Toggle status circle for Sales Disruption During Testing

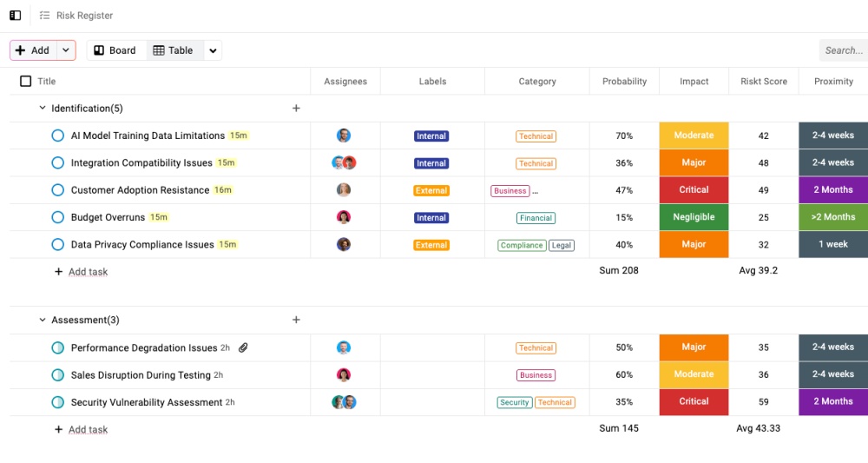point(58,375)
